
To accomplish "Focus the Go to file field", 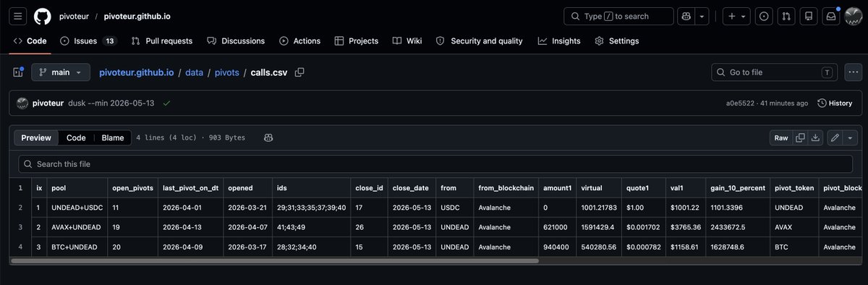I will click(775, 72).
